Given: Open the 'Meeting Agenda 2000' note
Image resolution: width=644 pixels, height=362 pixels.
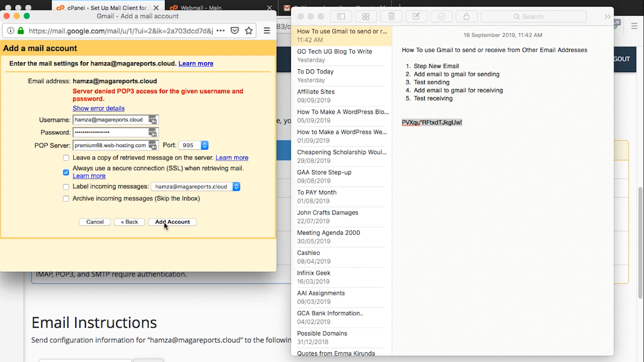Looking at the screenshot, I should [341, 237].
